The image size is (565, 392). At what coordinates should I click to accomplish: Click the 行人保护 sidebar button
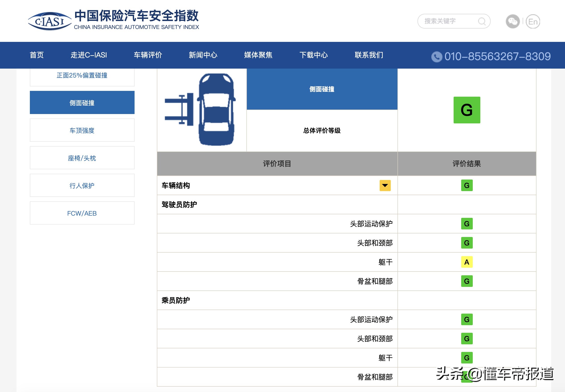82,186
